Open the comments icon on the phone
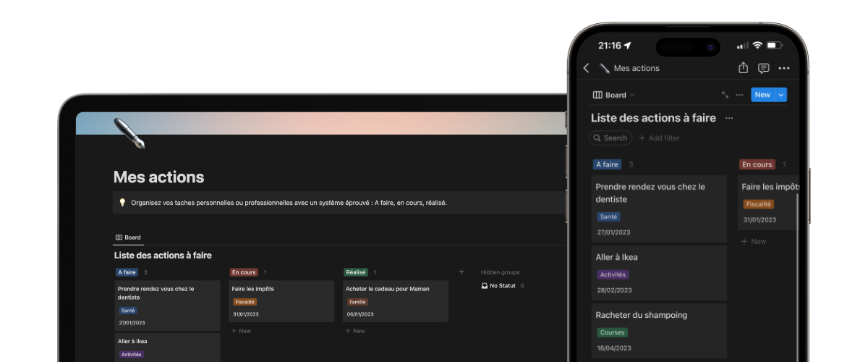The width and height of the screenshot is (868, 362). (x=763, y=68)
